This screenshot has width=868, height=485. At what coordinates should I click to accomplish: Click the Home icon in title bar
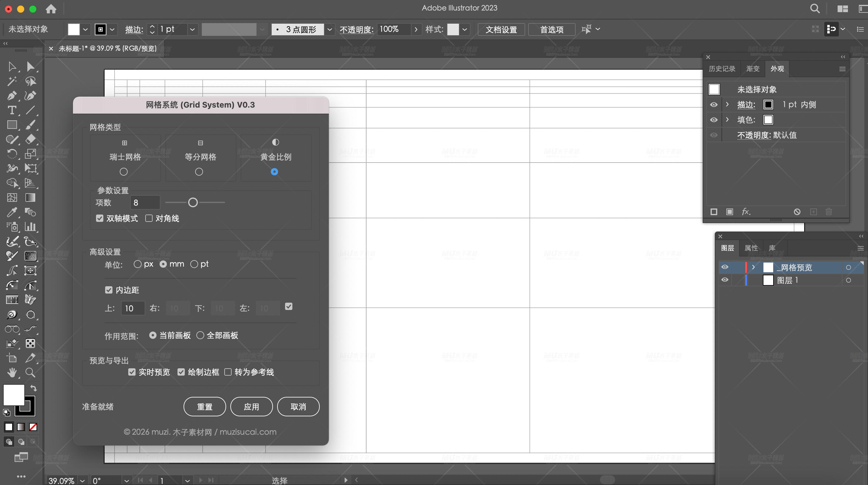coord(51,9)
